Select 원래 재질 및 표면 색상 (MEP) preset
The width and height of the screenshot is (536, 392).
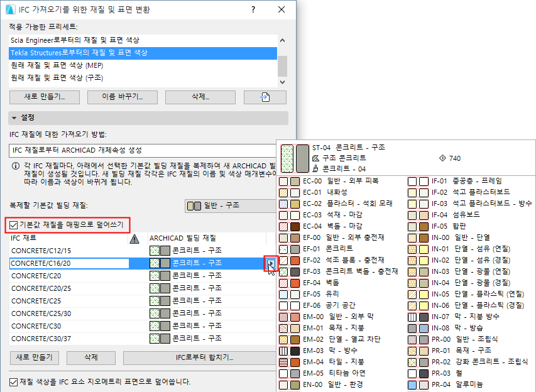tap(143, 65)
